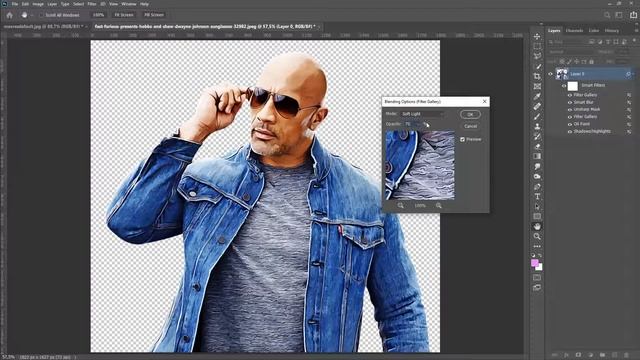Screen dimensions: 640x360
Task: Hide the Oil Paint filter eye
Action: pyautogui.click(x=570, y=124)
